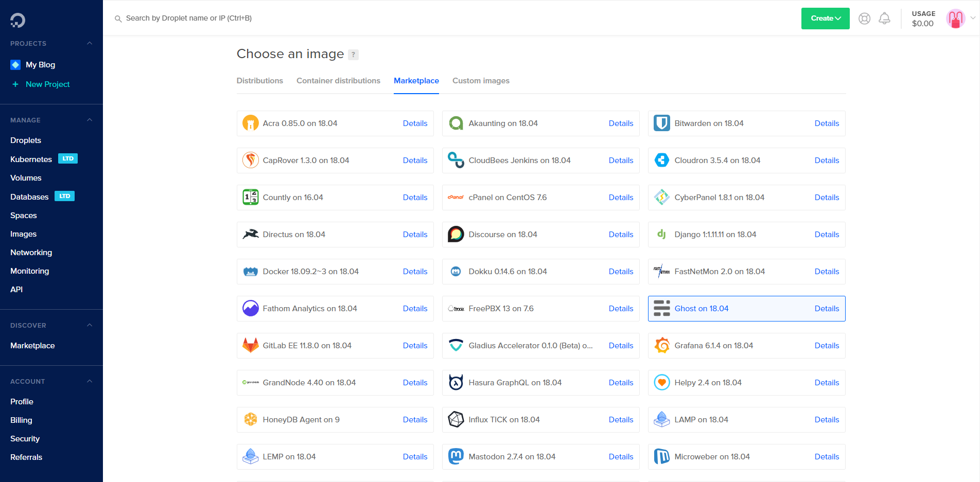Click the Countly app icon

tap(251, 198)
